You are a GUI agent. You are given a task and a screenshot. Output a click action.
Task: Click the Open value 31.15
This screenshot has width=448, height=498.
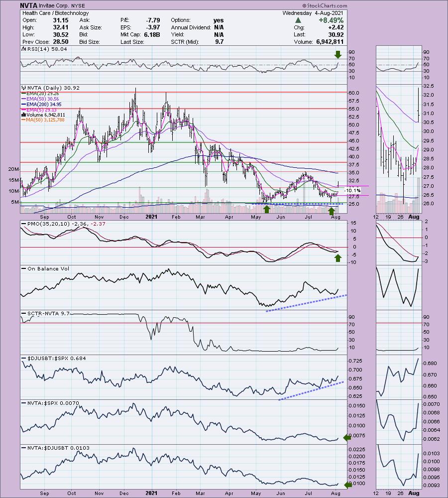[x=61, y=20]
